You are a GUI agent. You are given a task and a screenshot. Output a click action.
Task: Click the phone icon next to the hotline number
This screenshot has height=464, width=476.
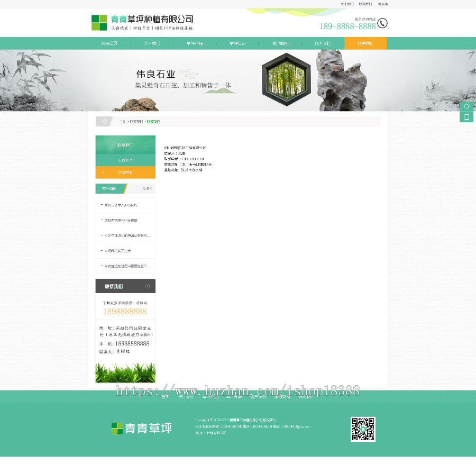pyautogui.click(x=382, y=23)
